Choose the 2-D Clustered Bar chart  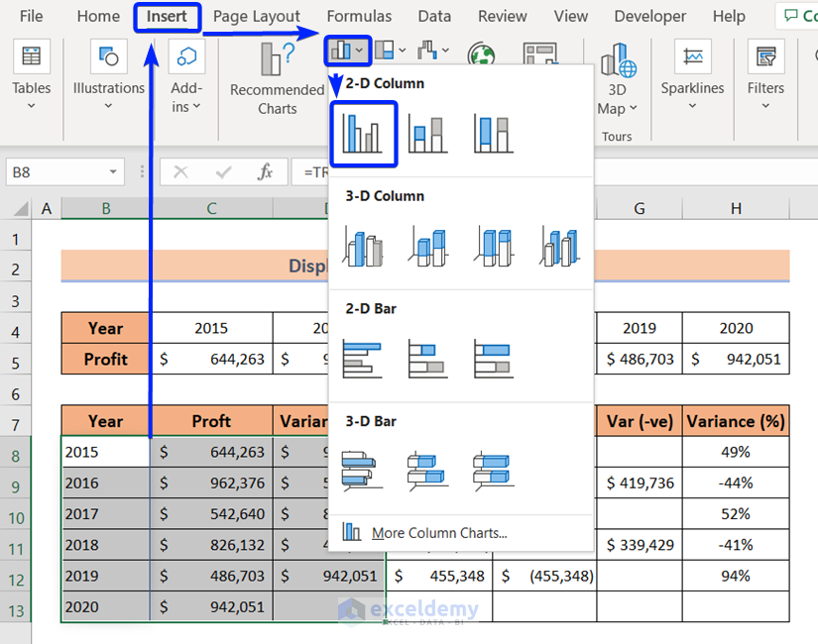(363, 359)
